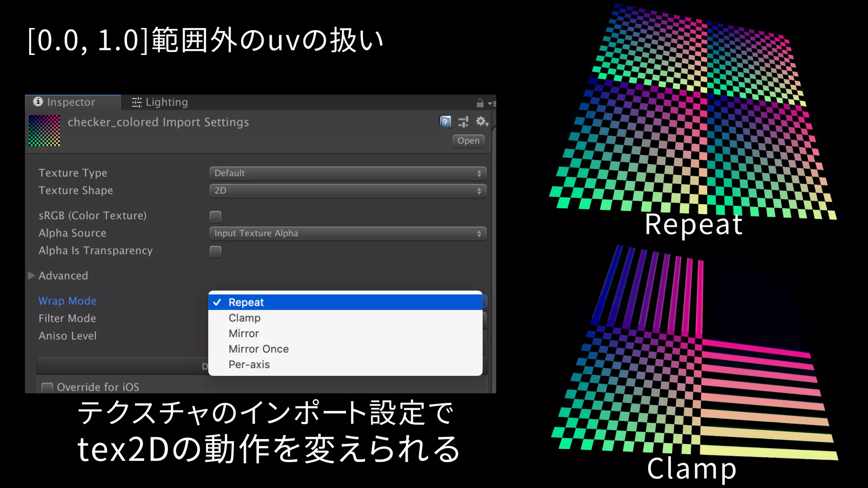Click the checker_colored Import Settings title
The width and height of the screenshot is (868, 488).
point(158,122)
